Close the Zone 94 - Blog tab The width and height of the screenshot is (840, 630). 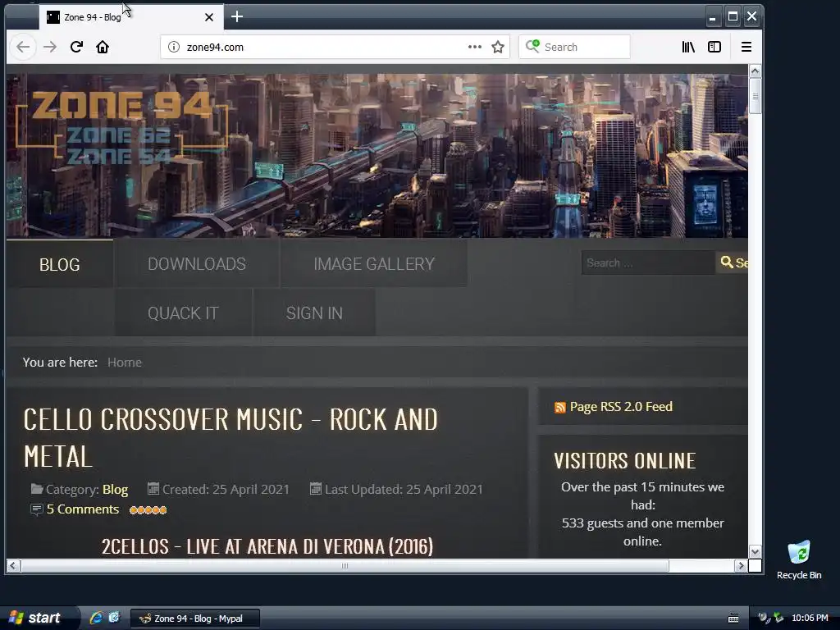coord(209,17)
